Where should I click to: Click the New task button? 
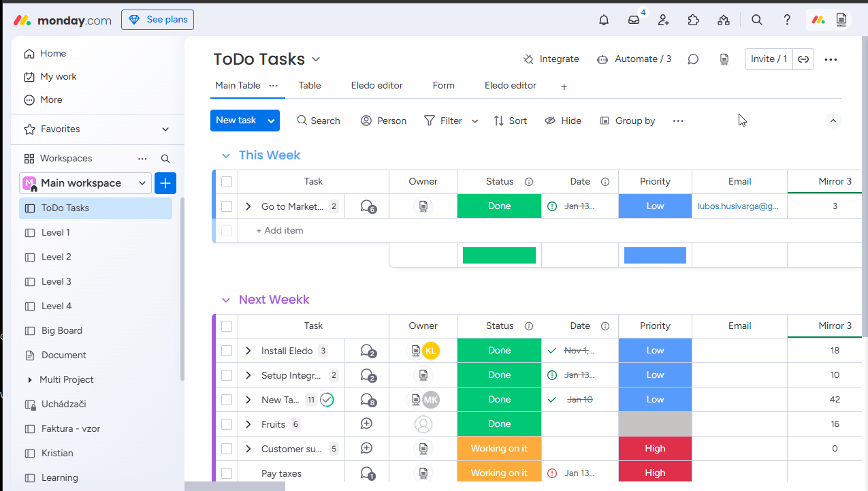(x=236, y=121)
